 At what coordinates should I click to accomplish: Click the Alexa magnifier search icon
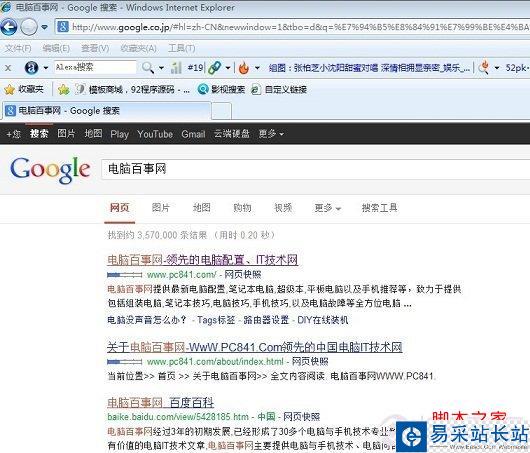coord(148,68)
